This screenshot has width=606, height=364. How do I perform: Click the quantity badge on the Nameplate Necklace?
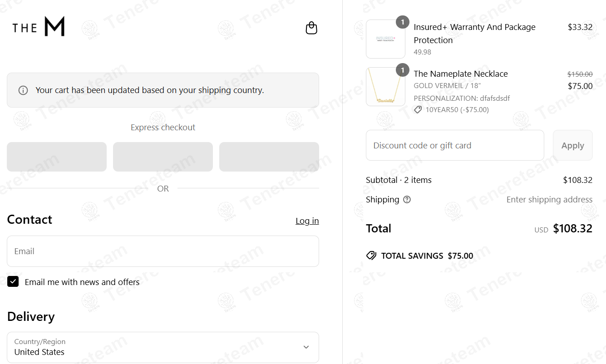pos(403,70)
